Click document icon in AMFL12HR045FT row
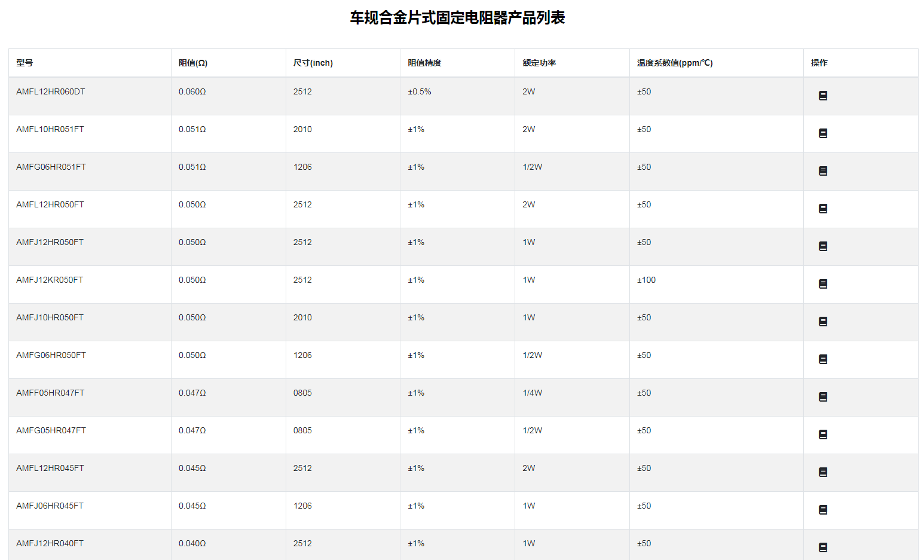 pyautogui.click(x=823, y=472)
